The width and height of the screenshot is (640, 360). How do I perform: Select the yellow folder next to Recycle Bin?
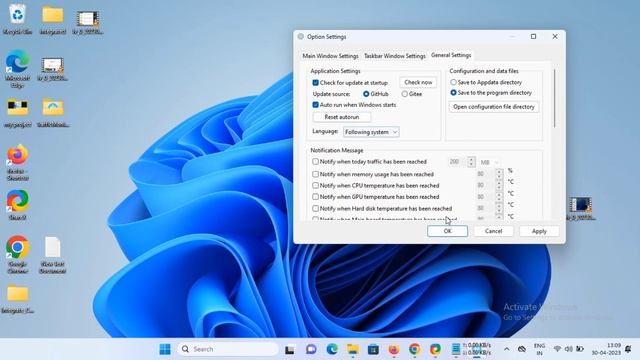click(x=53, y=19)
